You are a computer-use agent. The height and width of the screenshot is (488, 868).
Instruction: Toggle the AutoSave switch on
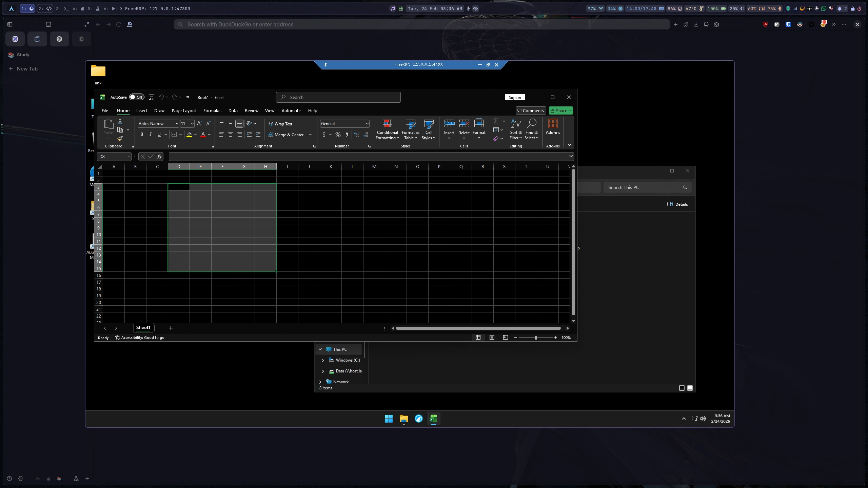pos(137,97)
